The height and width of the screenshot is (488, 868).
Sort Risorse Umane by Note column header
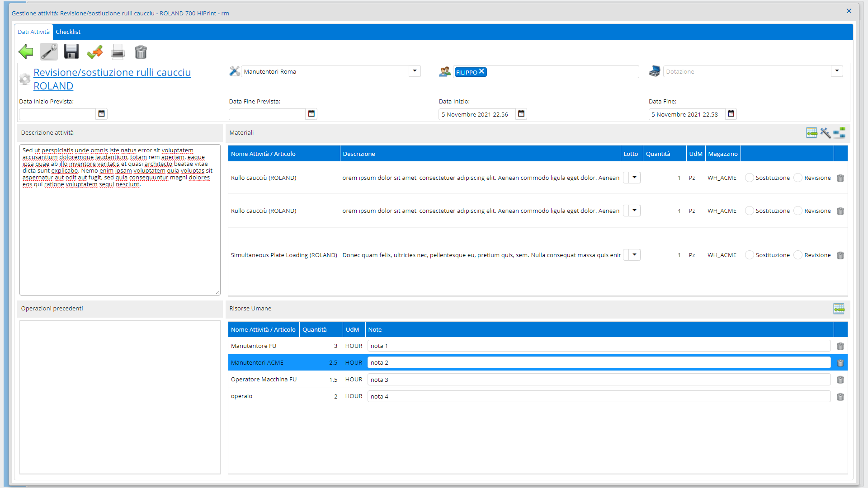coord(599,329)
